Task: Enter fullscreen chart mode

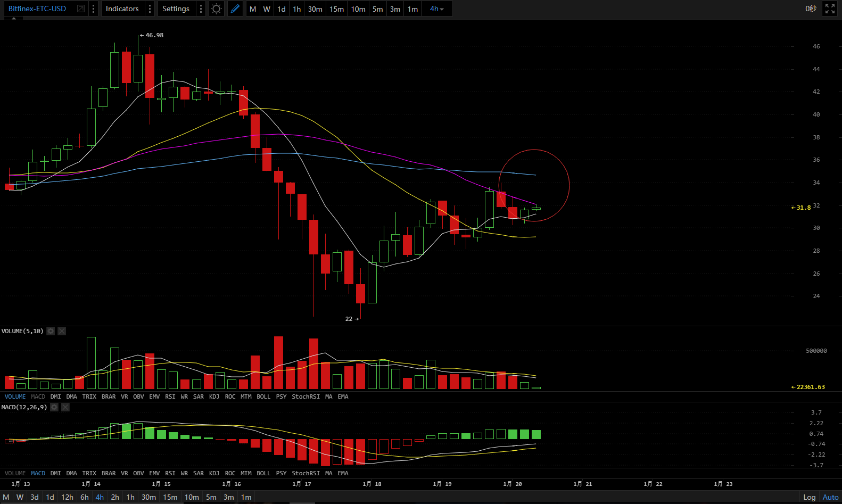Action: point(830,9)
